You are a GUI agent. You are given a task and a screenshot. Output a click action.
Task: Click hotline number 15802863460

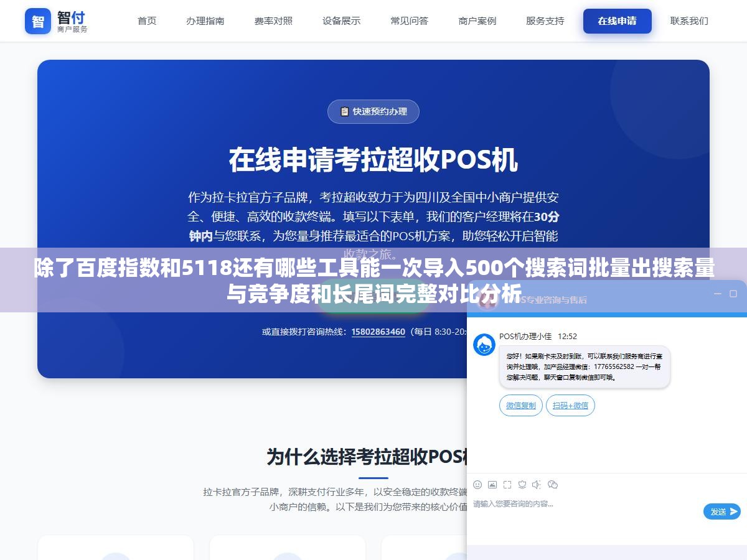coord(378,332)
